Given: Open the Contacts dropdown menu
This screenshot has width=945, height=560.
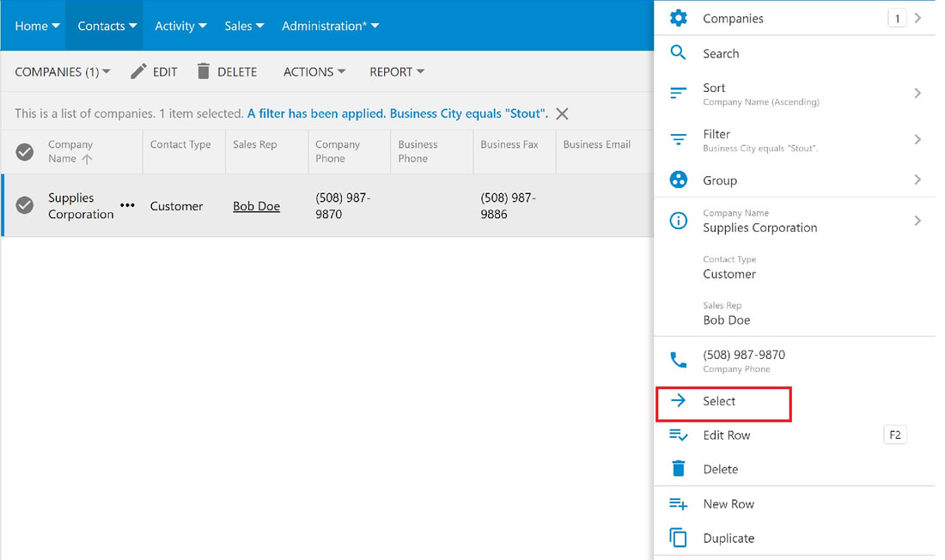Looking at the screenshot, I should click(x=107, y=26).
